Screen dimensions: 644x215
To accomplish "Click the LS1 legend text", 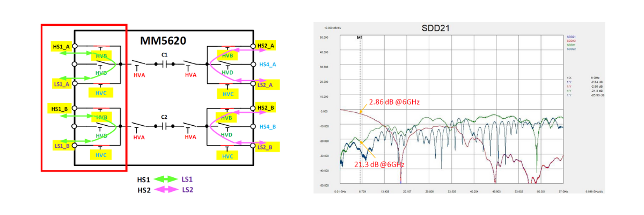I will coord(188,179).
